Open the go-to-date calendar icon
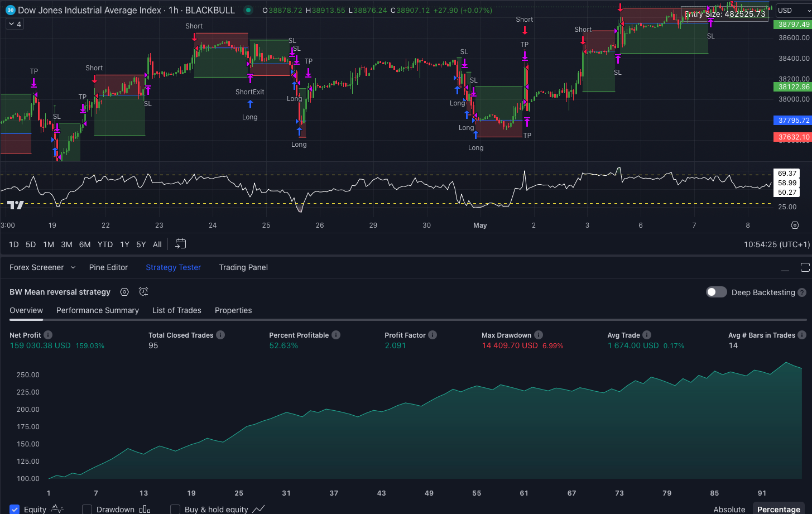Screen dimensions: 812x514 [180, 244]
